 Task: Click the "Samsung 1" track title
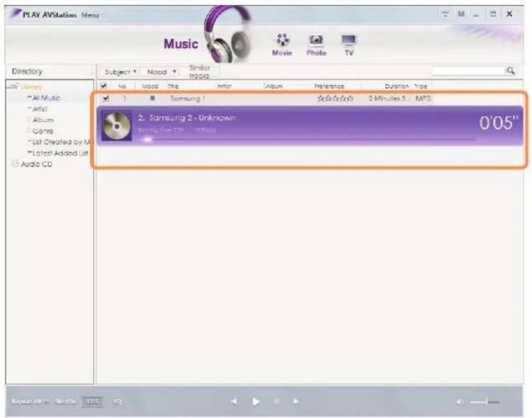(187, 99)
